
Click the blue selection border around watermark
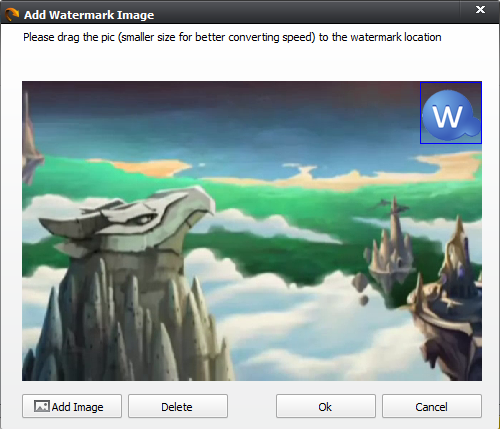pos(451,82)
